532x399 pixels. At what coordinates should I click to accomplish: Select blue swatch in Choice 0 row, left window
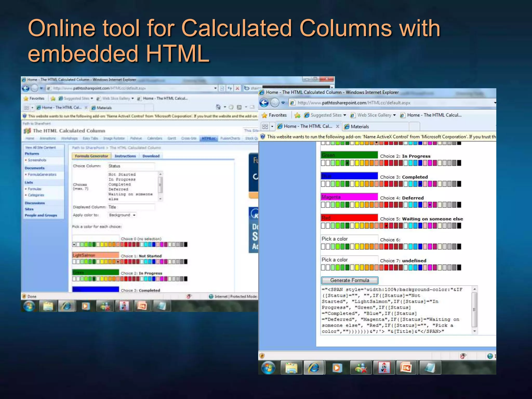point(154,244)
